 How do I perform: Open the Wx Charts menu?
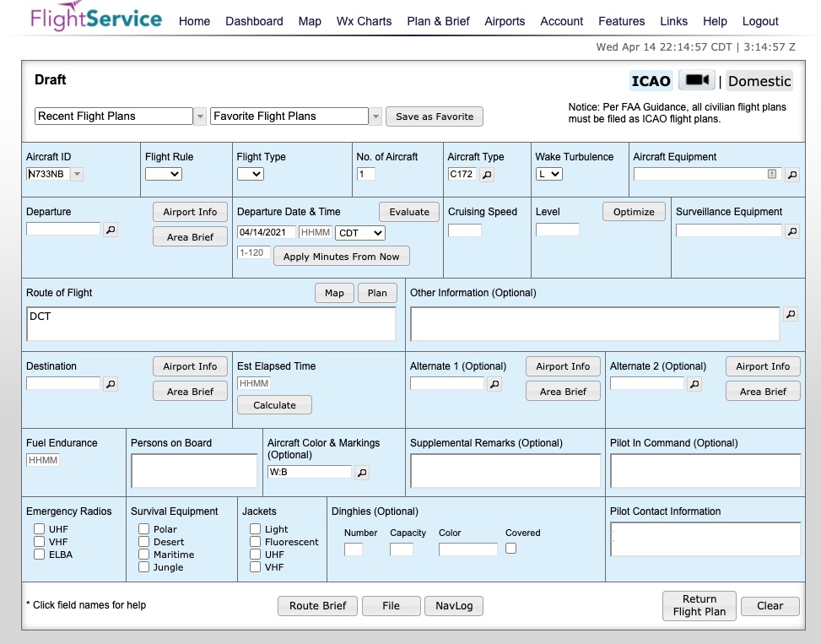tap(364, 21)
